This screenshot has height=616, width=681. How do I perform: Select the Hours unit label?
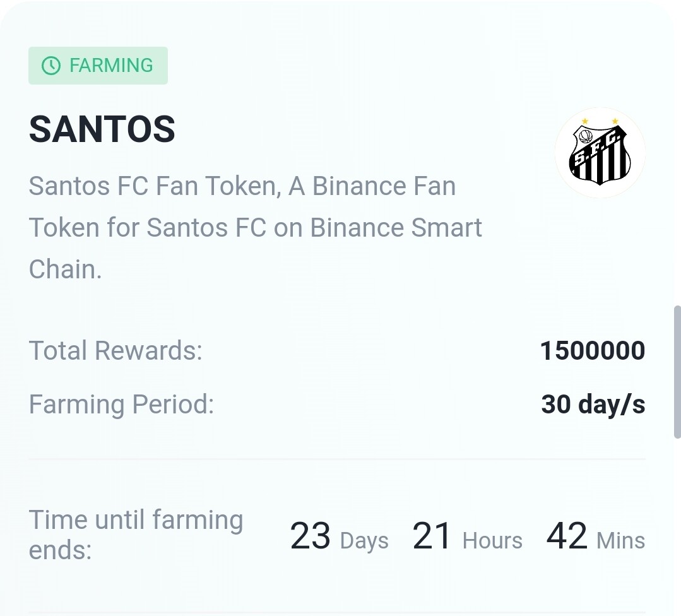pyautogui.click(x=492, y=541)
